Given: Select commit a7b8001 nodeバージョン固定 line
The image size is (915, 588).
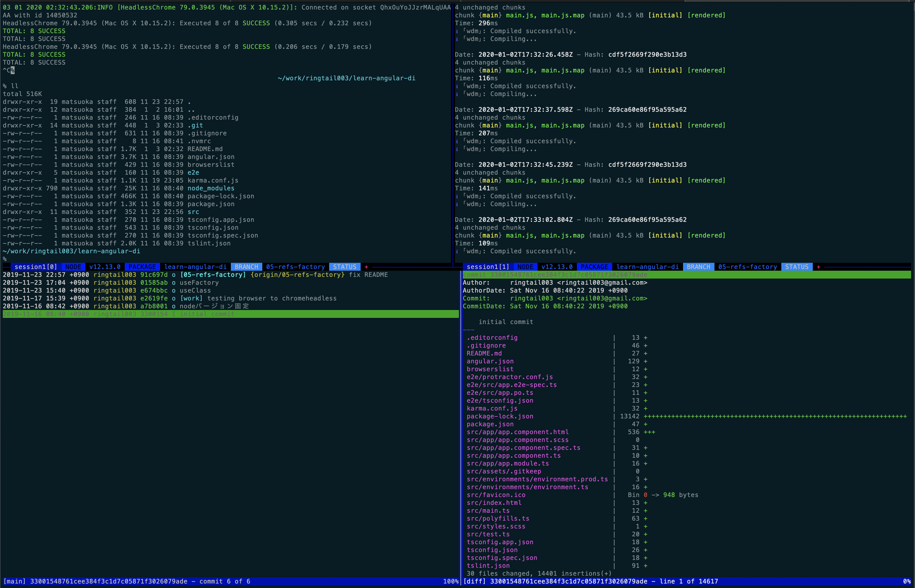Looking at the screenshot, I should (x=126, y=306).
